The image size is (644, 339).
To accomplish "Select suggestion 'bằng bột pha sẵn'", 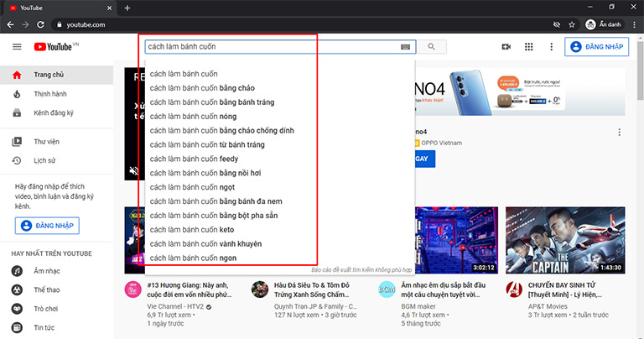I will (x=280, y=216).
